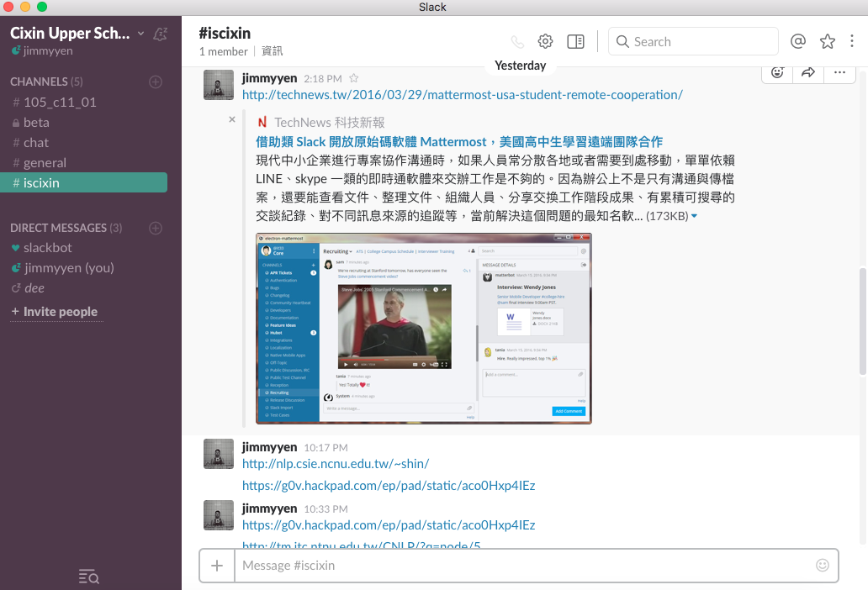Screen dimensions: 868x590
Task: Click the Invite people link
Action: (x=61, y=311)
